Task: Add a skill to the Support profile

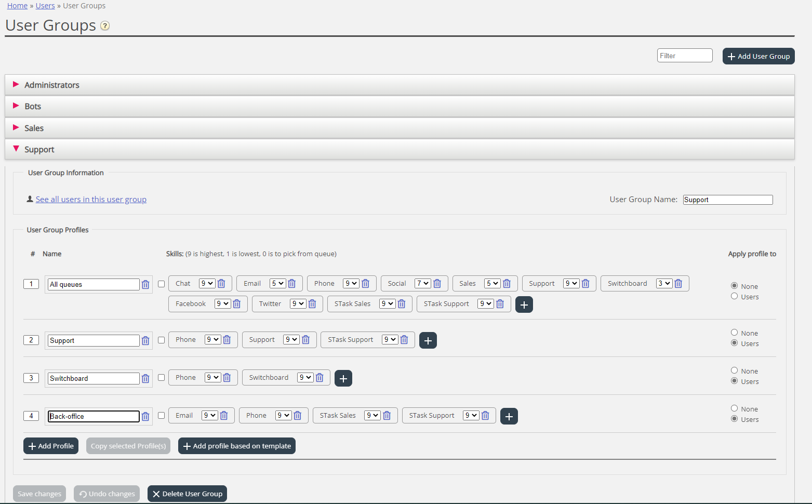Action: pos(428,341)
